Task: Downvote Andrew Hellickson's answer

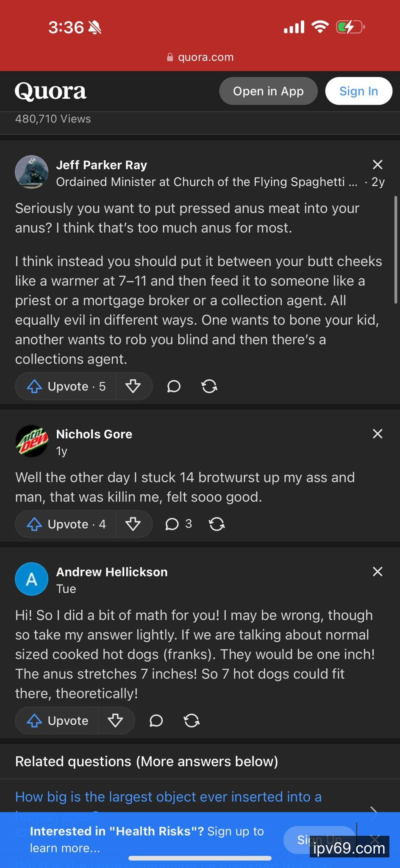Action: (x=115, y=721)
